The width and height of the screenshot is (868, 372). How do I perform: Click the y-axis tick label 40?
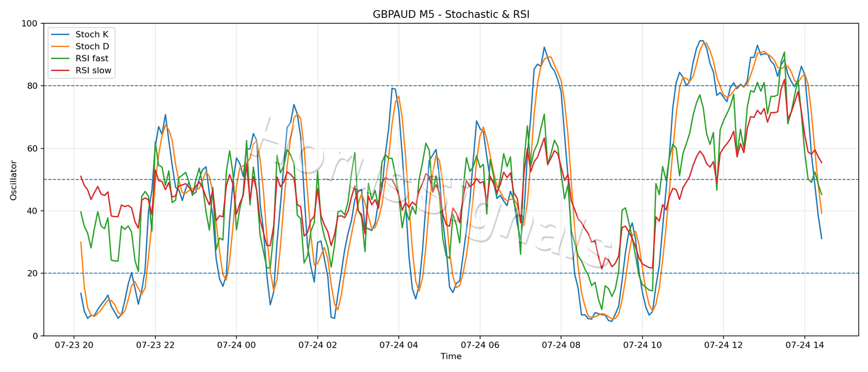(x=32, y=211)
